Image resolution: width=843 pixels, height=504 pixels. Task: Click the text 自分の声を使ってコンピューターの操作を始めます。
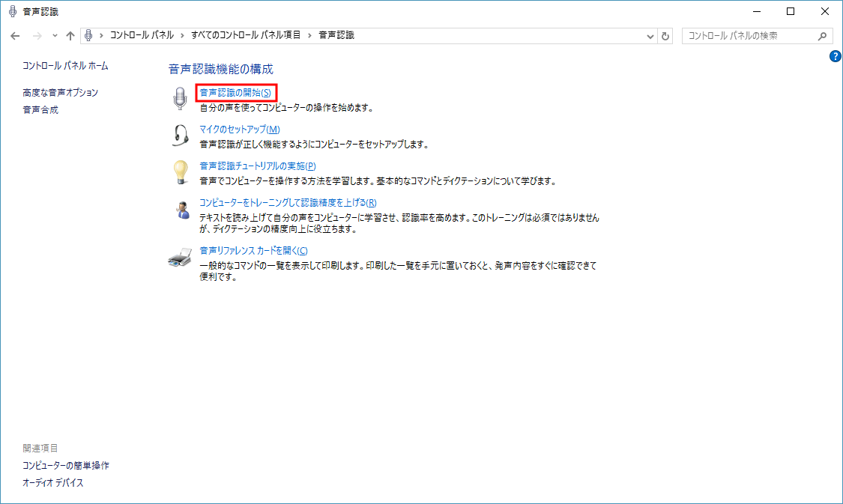coord(286,107)
